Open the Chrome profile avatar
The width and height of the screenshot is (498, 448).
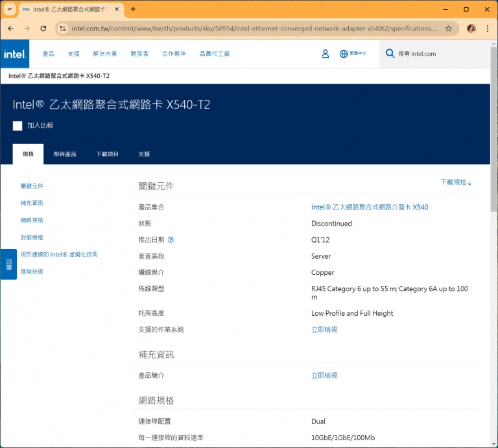[x=471, y=29]
